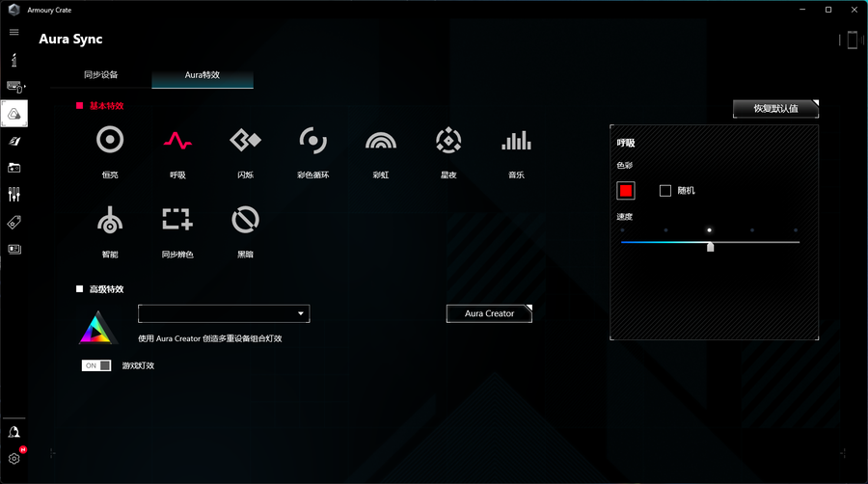Pick the 彩虹 rainbow effect

pos(381,141)
